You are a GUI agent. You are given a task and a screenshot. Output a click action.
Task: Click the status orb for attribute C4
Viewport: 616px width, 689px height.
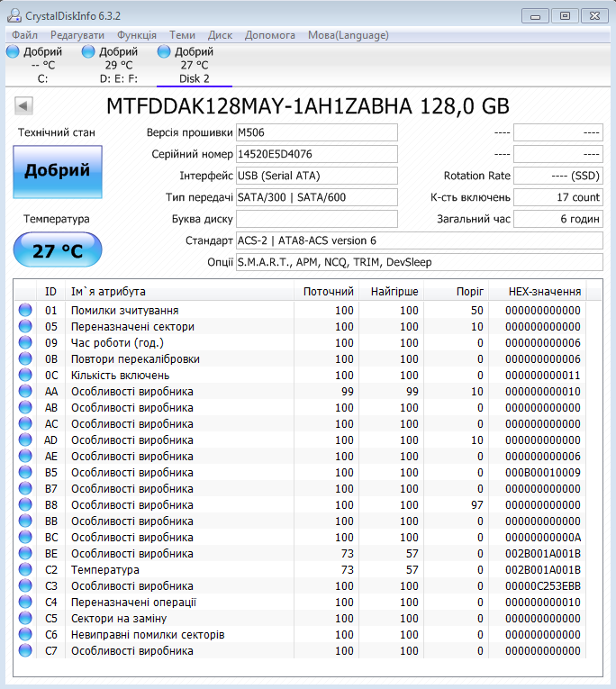25,602
